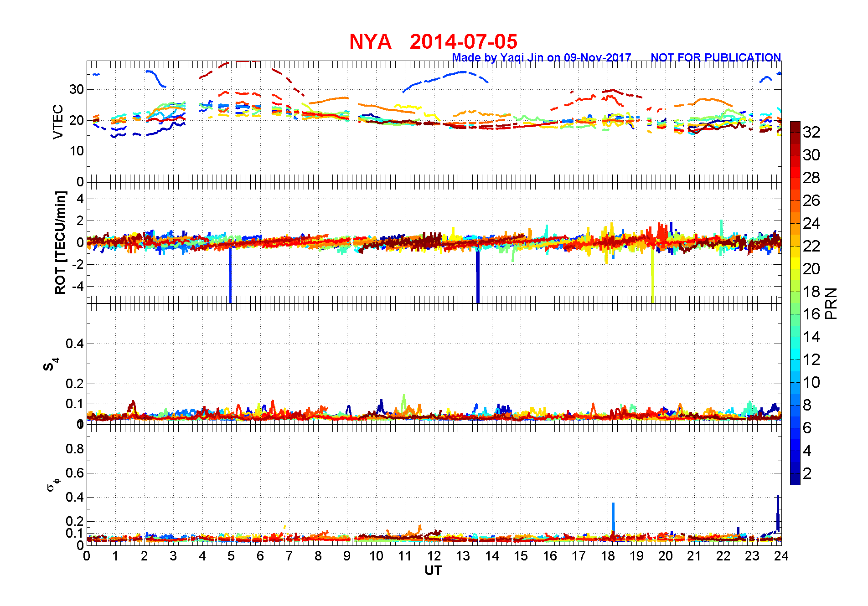Click the colorbar tick label 24
The image size is (868, 606).
point(811,223)
